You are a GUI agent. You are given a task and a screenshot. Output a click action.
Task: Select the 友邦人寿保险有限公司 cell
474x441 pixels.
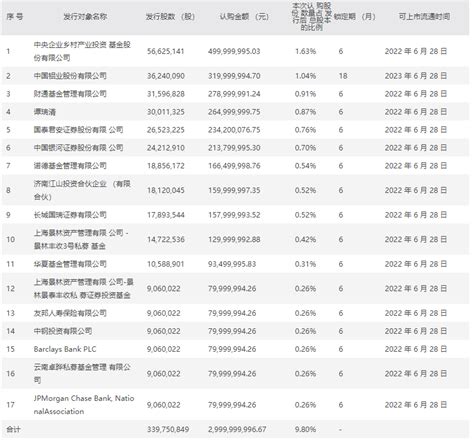click(70, 313)
